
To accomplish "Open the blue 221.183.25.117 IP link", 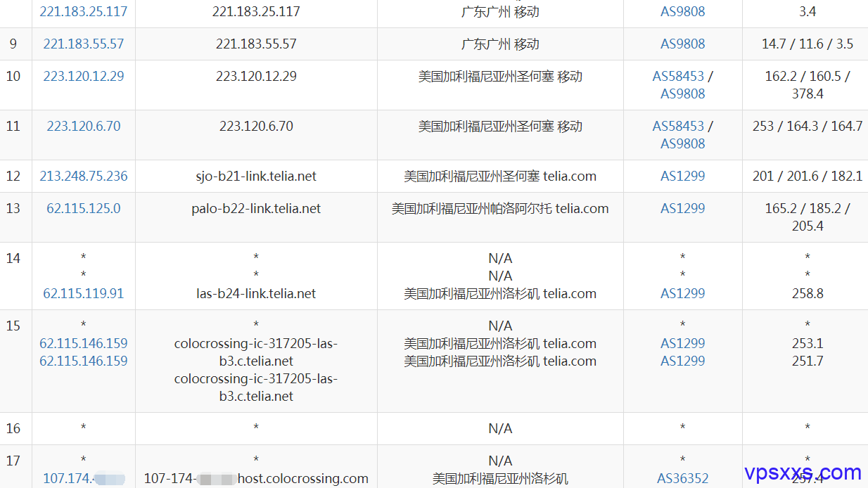I will pos(83,11).
